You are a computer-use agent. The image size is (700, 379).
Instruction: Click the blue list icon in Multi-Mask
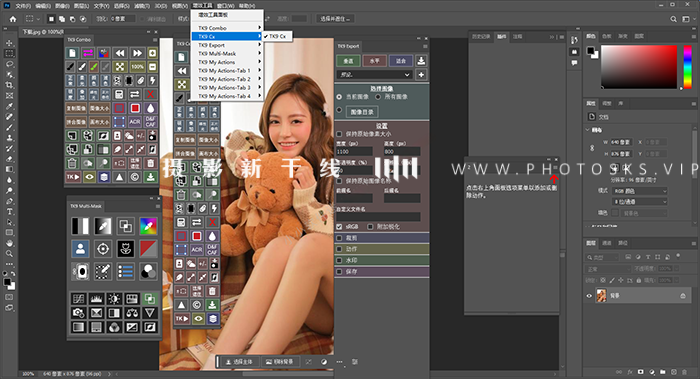click(126, 271)
